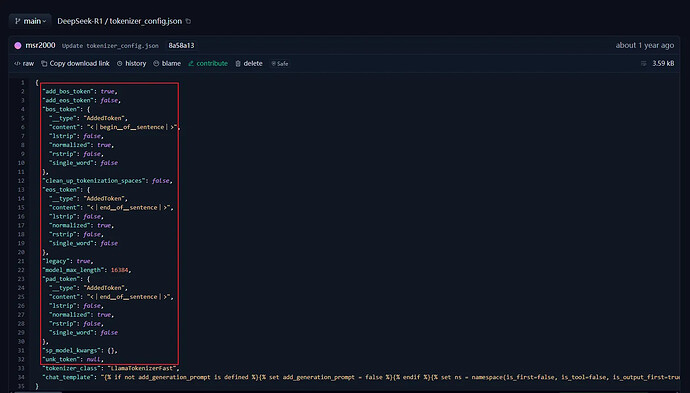Viewport: 690px width, 393px height.
Task: Select line number 34 of chat_template
Action: tap(21, 377)
